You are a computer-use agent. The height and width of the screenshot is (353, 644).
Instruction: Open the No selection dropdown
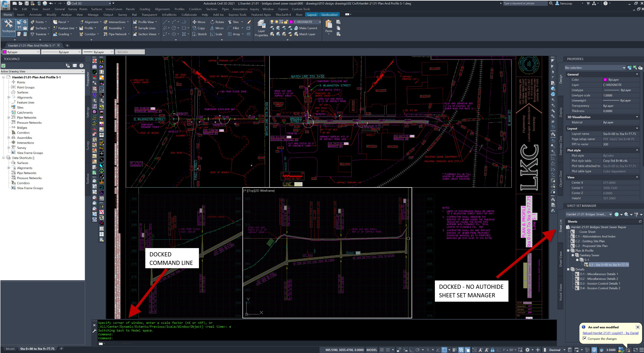point(624,68)
